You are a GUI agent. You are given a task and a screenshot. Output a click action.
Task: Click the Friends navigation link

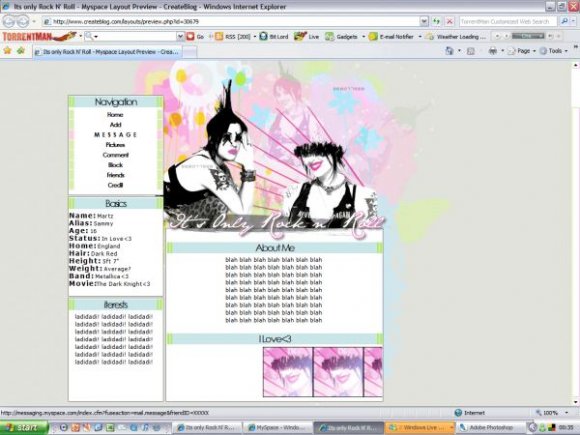(115, 175)
